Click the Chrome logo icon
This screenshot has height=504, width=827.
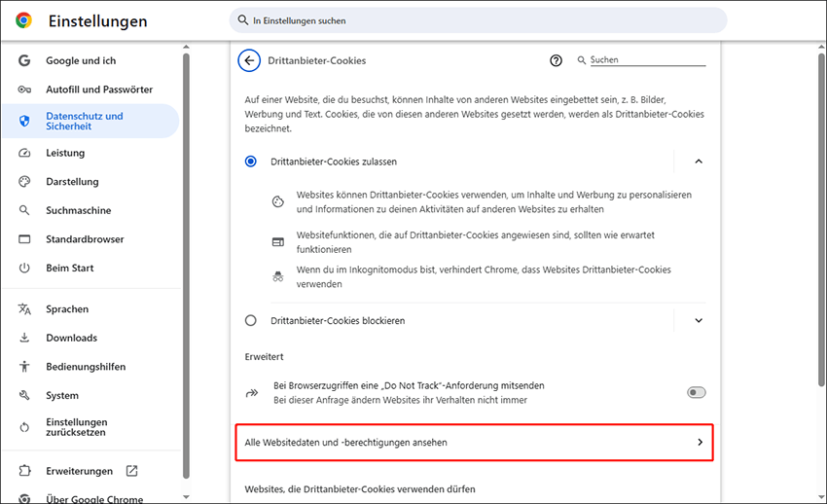point(23,20)
